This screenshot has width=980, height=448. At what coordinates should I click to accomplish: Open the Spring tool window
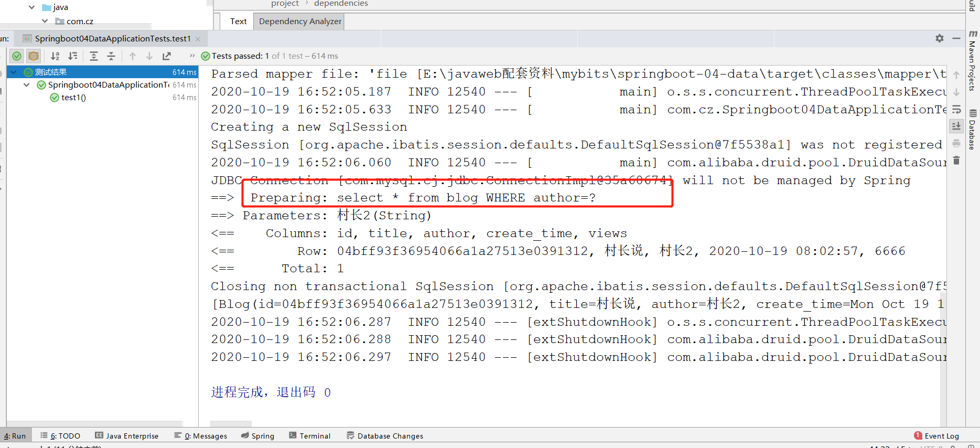[257, 436]
